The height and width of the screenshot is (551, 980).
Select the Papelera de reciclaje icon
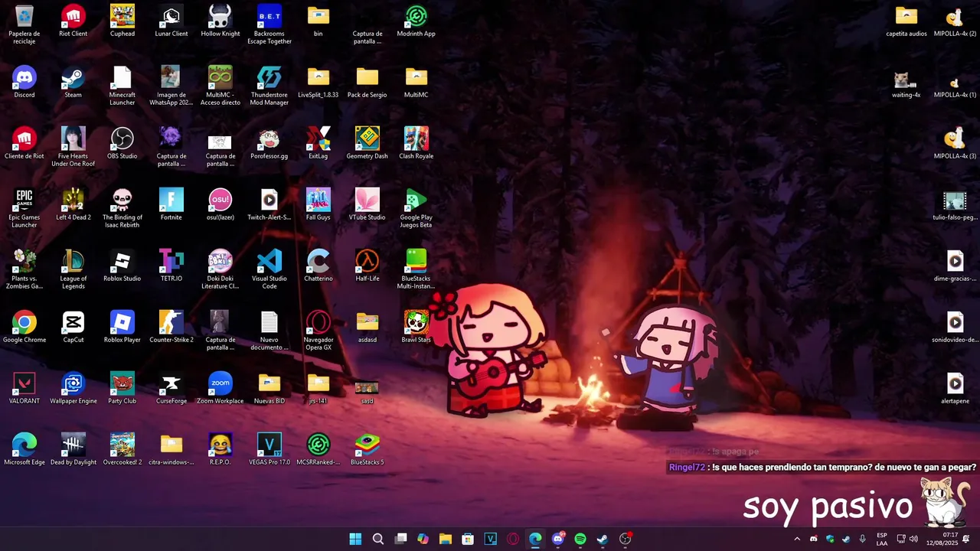pyautogui.click(x=24, y=24)
